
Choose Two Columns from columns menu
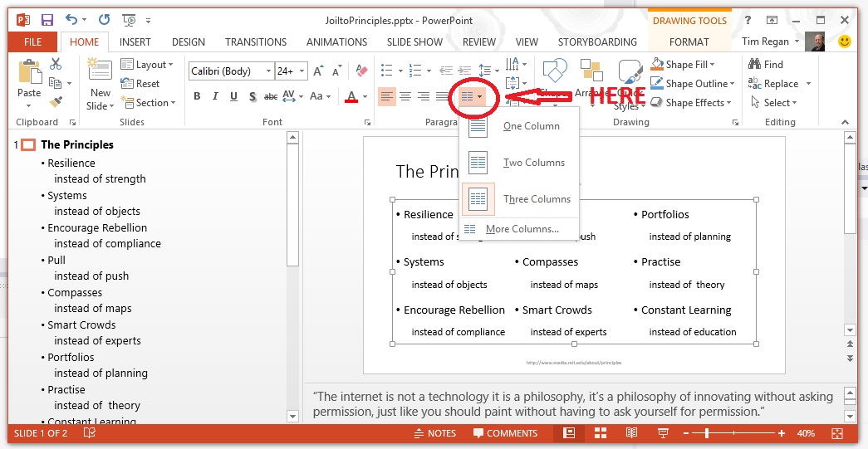518,163
